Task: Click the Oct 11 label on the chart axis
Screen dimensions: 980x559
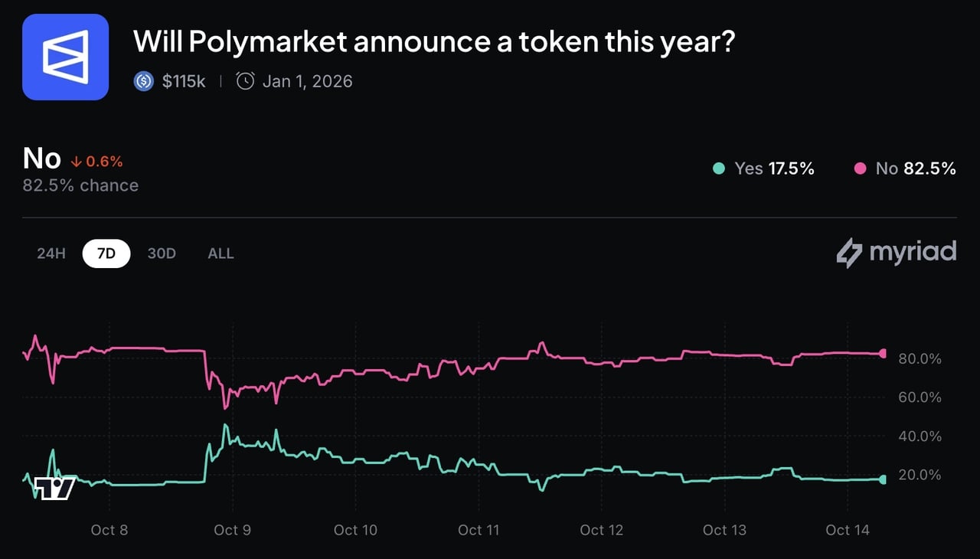Action: click(x=479, y=529)
